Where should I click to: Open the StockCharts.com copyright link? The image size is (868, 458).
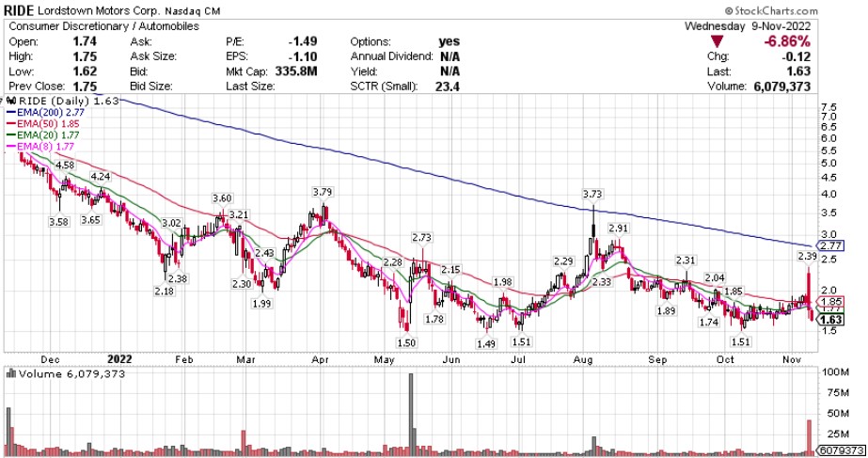(771, 10)
